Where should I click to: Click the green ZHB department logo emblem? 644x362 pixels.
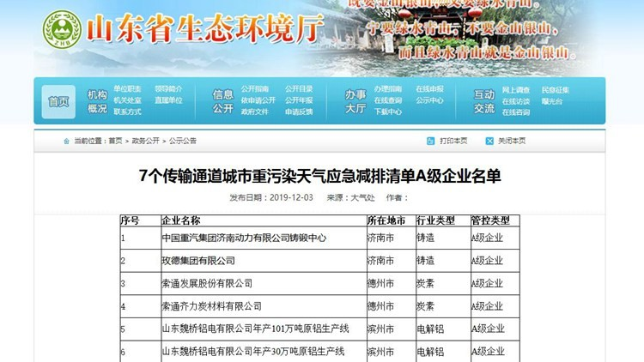pyautogui.click(x=62, y=29)
